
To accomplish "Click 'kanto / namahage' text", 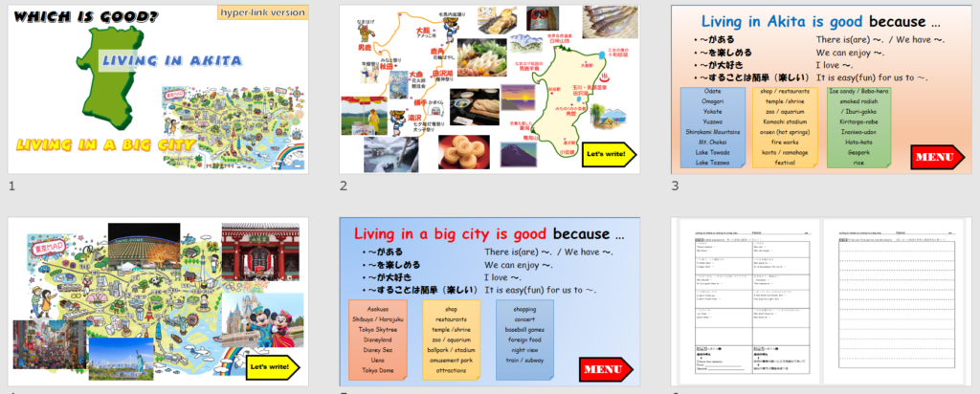I will (x=787, y=152).
